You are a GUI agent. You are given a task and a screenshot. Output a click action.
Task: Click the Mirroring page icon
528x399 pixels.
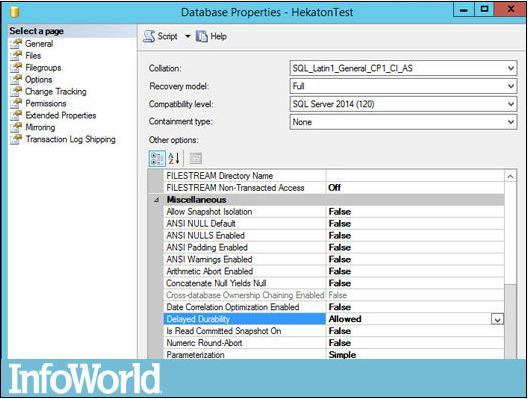coord(16,127)
